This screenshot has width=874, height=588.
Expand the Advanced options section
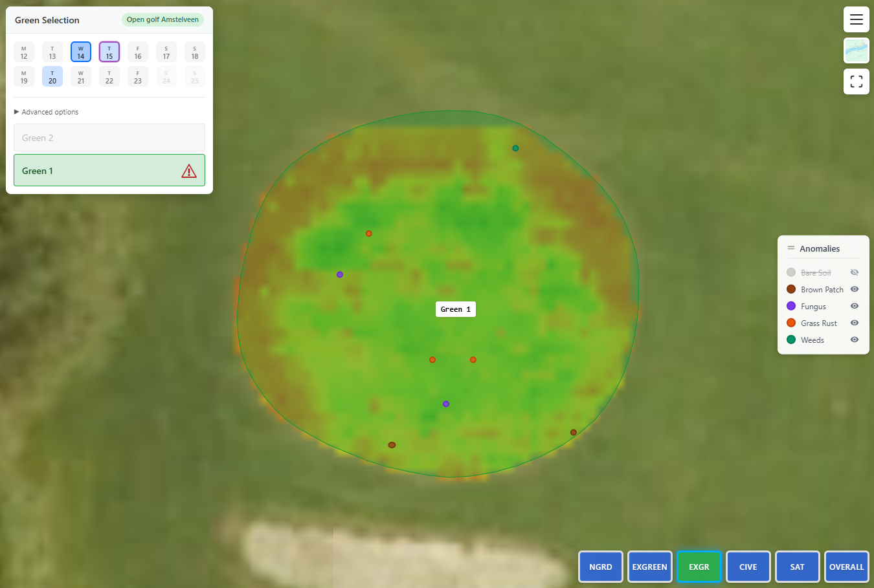[46, 111]
